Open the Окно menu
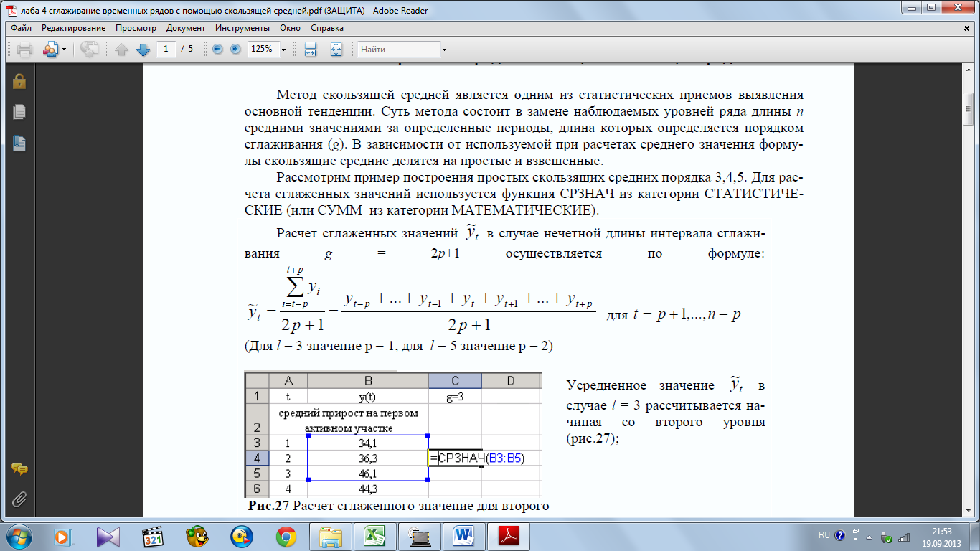This screenshot has width=980, height=551. (x=291, y=28)
